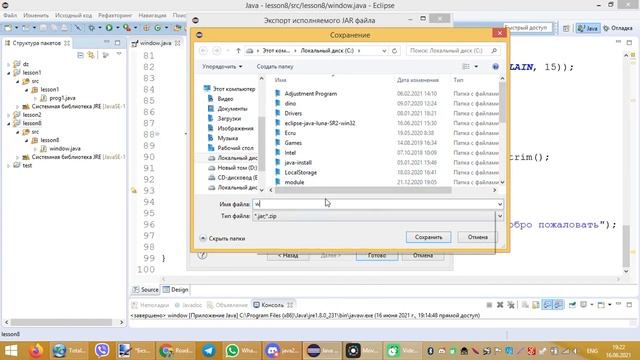640x360 pixels.
Task: Open the Навигация menu
Action: point(152,16)
